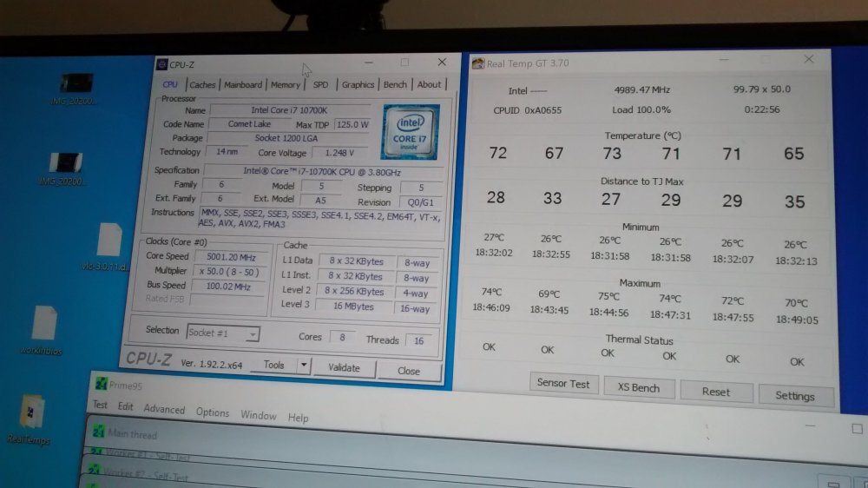This screenshot has height=488, width=868.
Task: Click the Cores count field showing 8
Action: (x=342, y=337)
